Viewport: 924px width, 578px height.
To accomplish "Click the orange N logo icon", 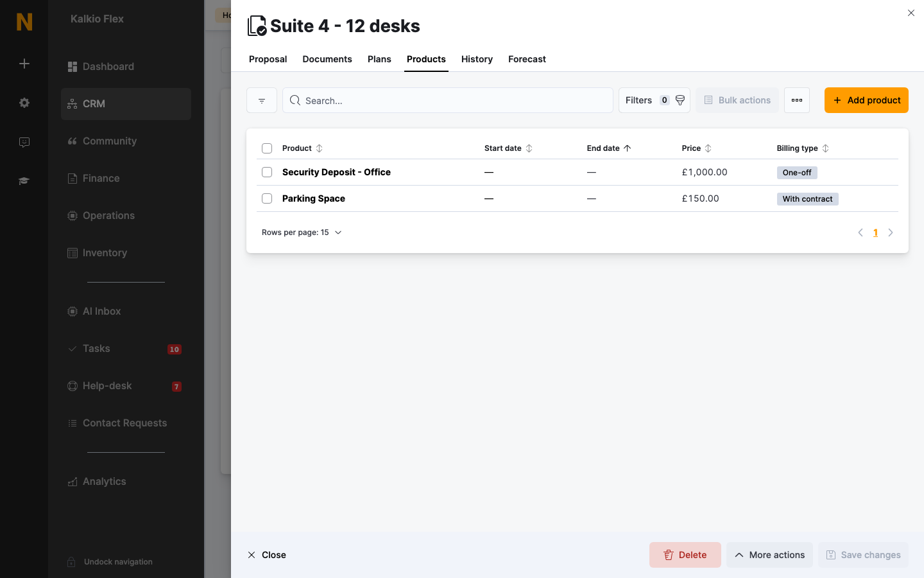I will (x=24, y=22).
